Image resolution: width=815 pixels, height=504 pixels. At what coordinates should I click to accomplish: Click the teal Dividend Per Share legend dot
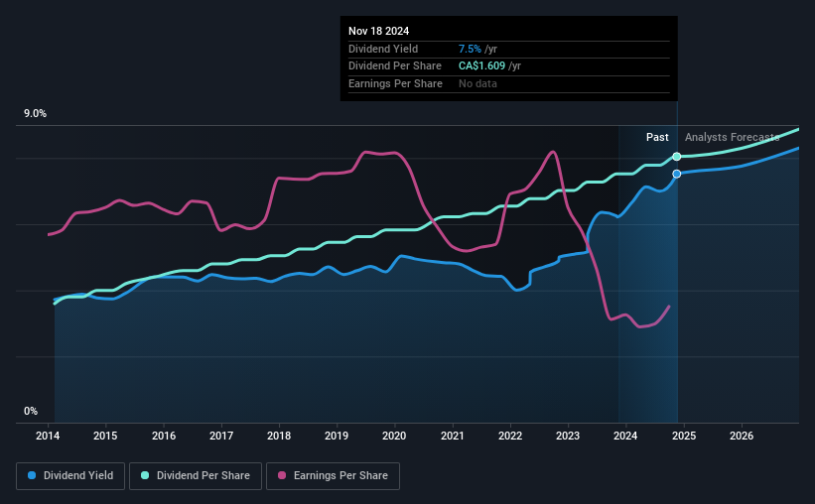[x=145, y=475]
